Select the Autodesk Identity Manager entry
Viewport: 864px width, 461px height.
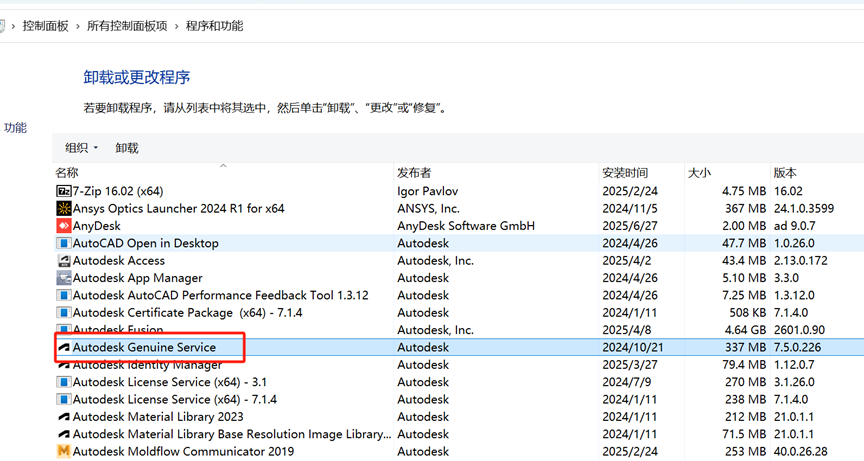click(x=147, y=365)
